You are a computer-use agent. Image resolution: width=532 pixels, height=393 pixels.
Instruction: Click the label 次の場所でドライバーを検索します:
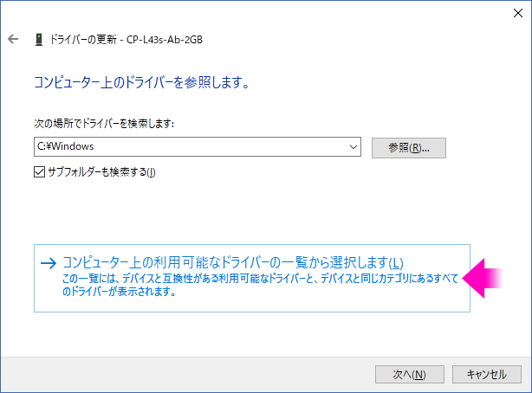coord(104,124)
